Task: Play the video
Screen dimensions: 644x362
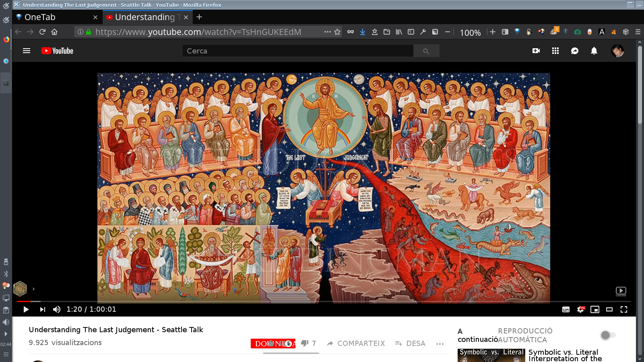Action: tap(26, 309)
